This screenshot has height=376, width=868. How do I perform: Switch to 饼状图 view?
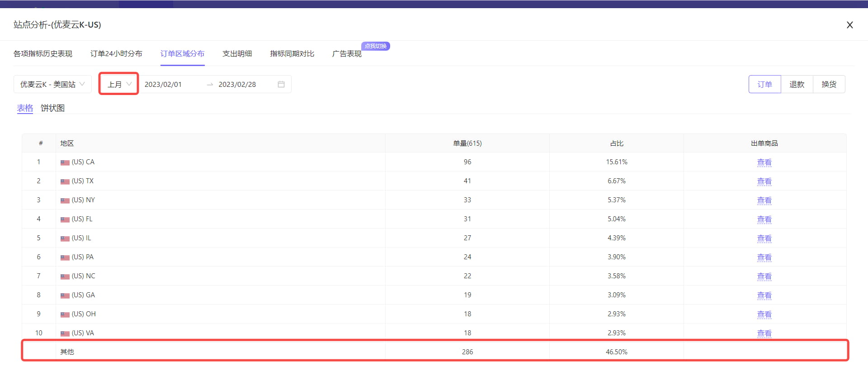point(52,108)
